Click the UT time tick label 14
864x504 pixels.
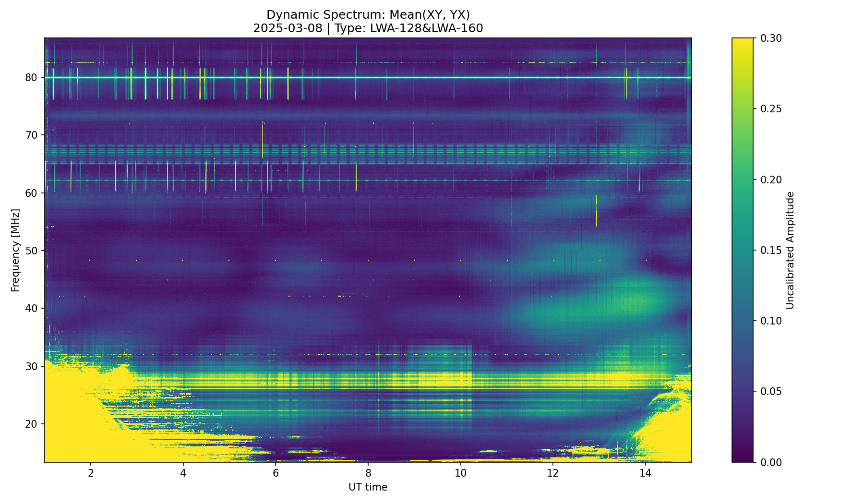click(646, 473)
